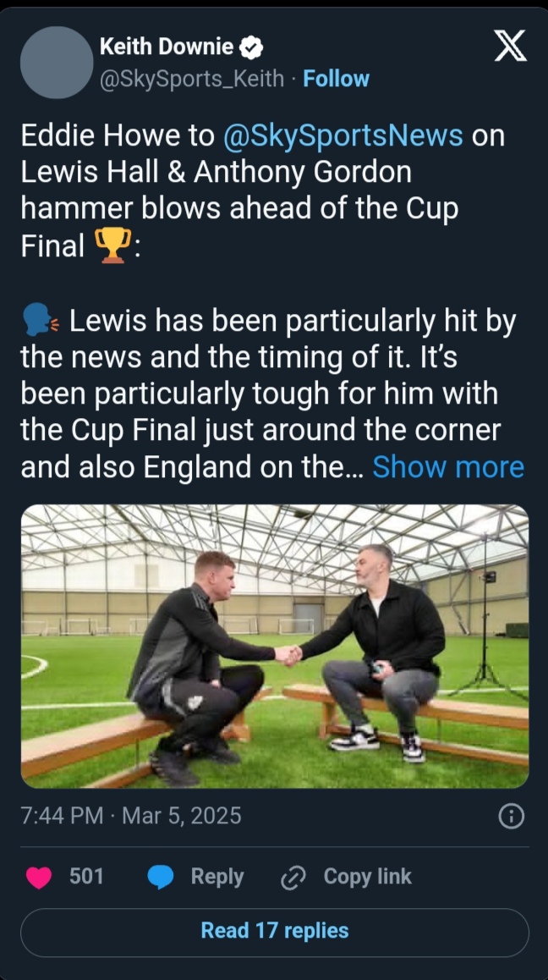Follow the @SkySports_Keith account
The width and height of the screenshot is (548, 980).
tap(337, 79)
